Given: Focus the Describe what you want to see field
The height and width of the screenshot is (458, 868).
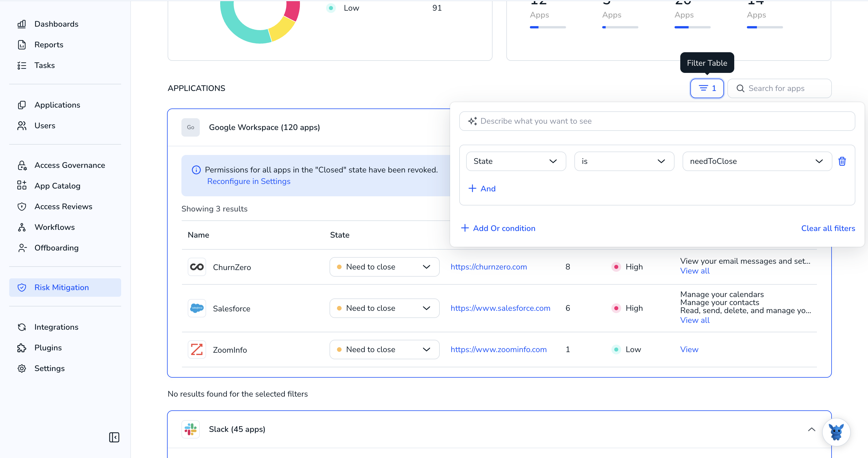Looking at the screenshot, I should pos(657,121).
